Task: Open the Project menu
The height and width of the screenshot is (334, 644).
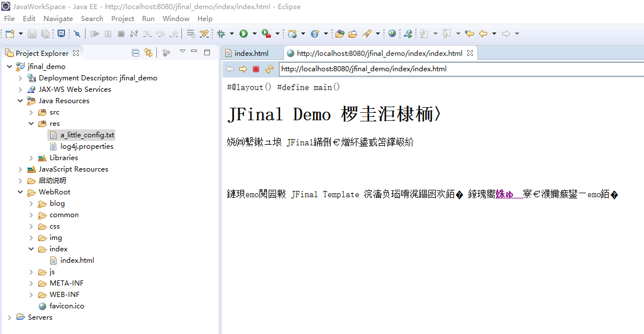Action: tap(123, 18)
